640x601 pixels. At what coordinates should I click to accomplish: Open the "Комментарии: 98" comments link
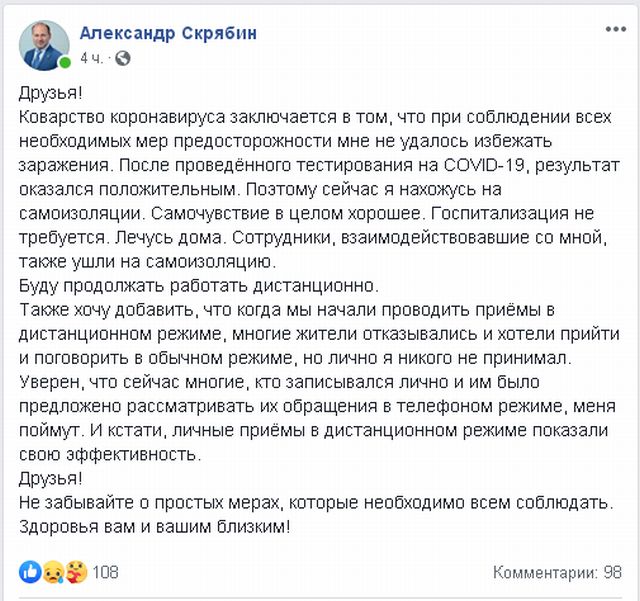pyautogui.click(x=557, y=573)
